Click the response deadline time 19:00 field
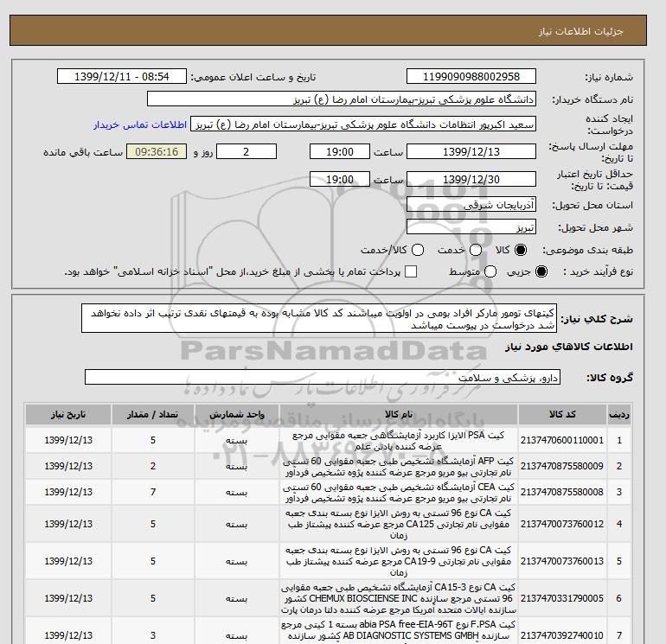This screenshot has width=666, height=644. [x=340, y=151]
